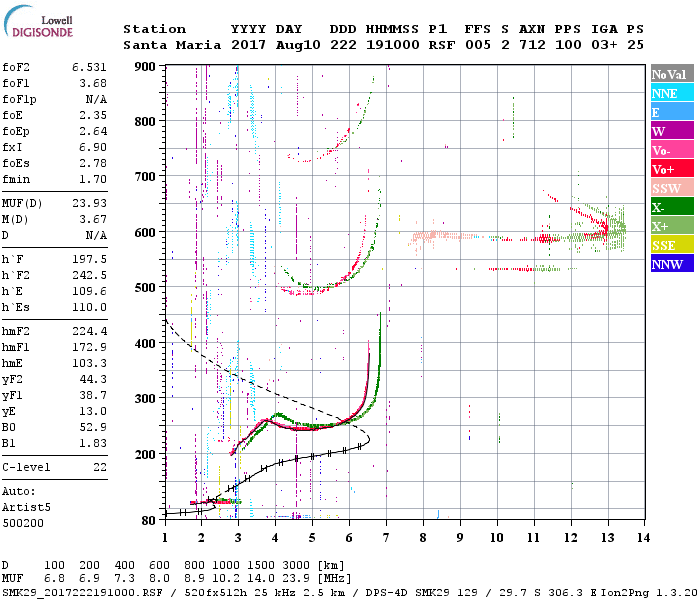Click the foE value 2.35
700x600 pixels.
tap(93, 115)
